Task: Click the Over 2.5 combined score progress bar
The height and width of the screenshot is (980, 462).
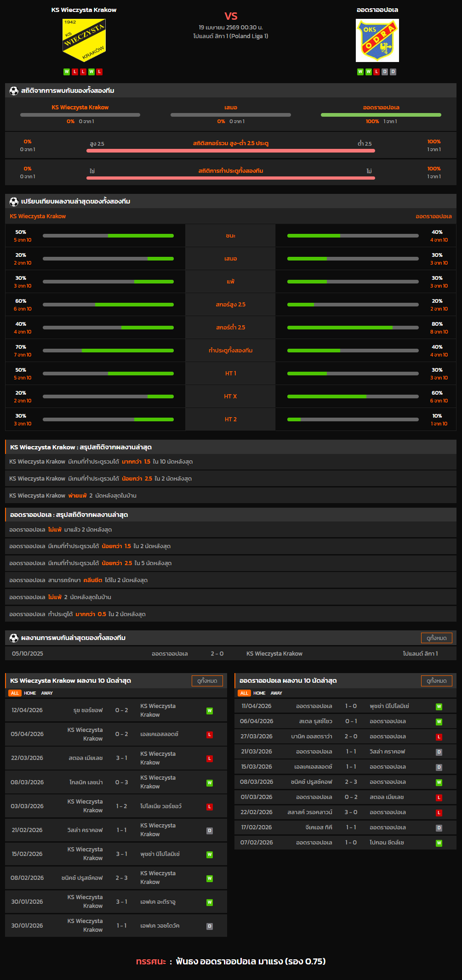Action: click(x=231, y=151)
